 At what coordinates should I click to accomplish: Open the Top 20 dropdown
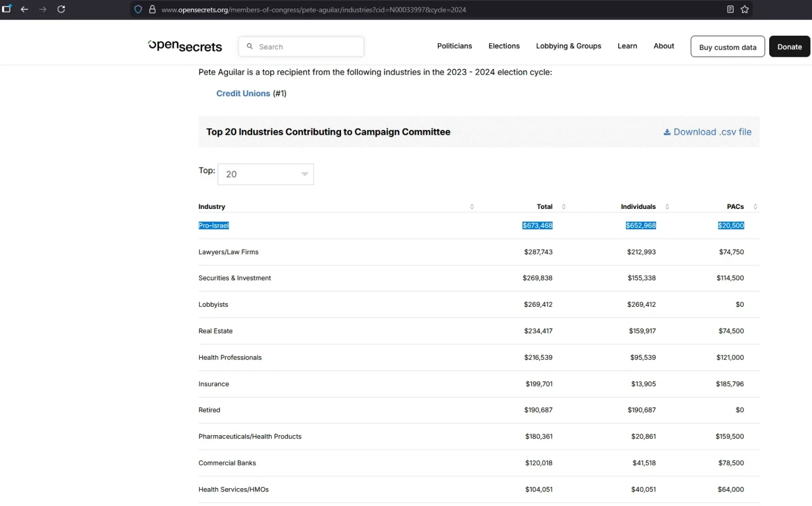pos(266,174)
